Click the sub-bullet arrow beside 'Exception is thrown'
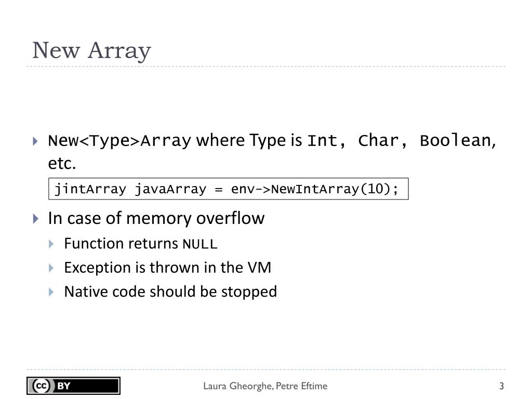The image size is (532, 399). click(51, 268)
